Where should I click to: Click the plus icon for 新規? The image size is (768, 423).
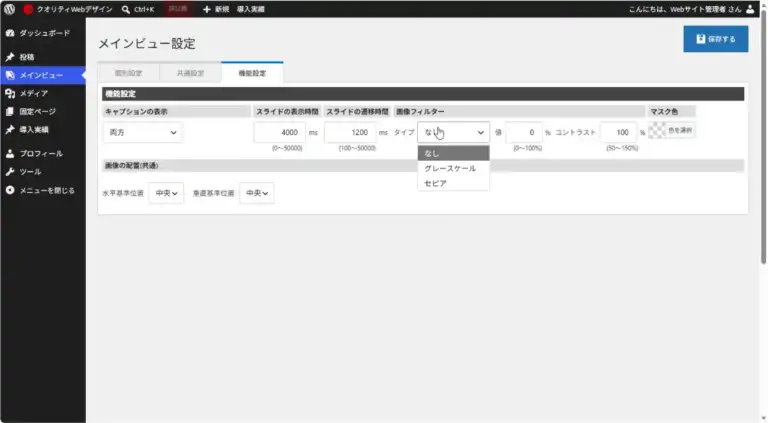207,9
